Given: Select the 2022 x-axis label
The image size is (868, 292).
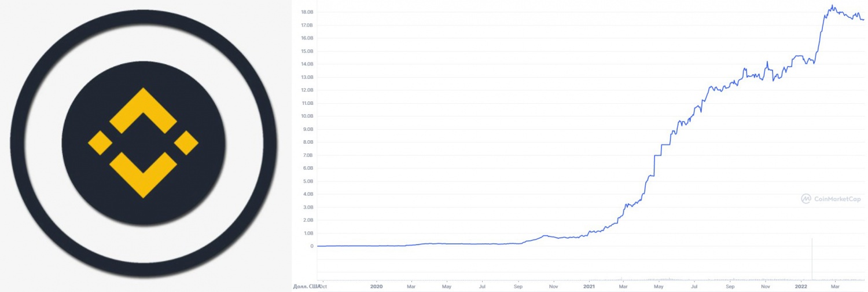Looking at the screenshot, I should tap(801, 286).
